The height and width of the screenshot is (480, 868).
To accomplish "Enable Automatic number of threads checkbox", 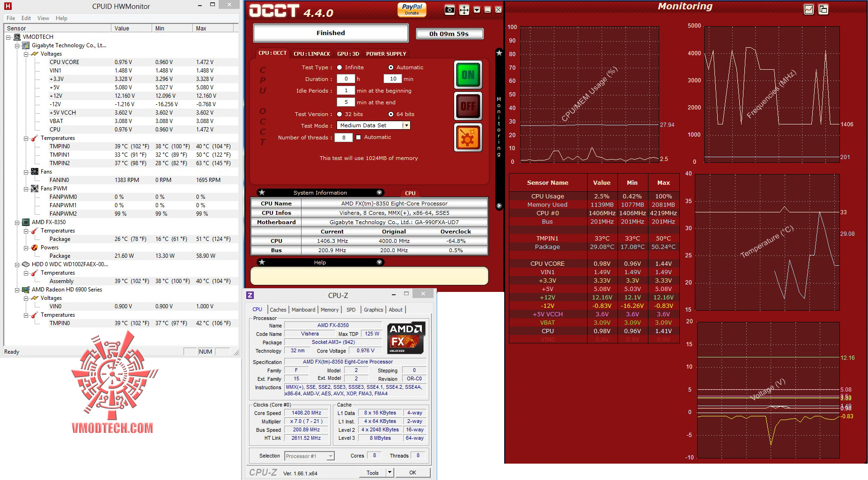I will 359,138.
